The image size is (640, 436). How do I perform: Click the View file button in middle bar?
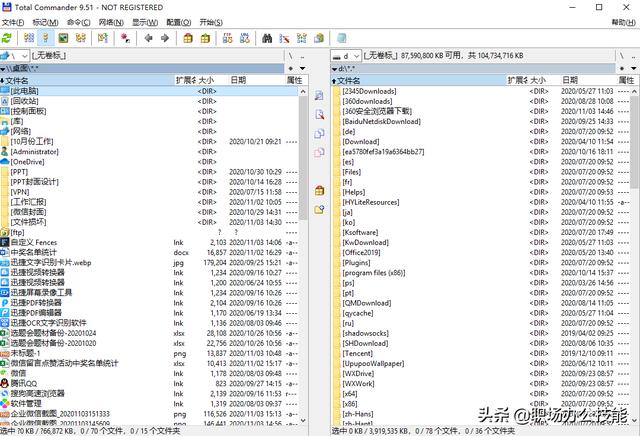[x=319, y=96]
